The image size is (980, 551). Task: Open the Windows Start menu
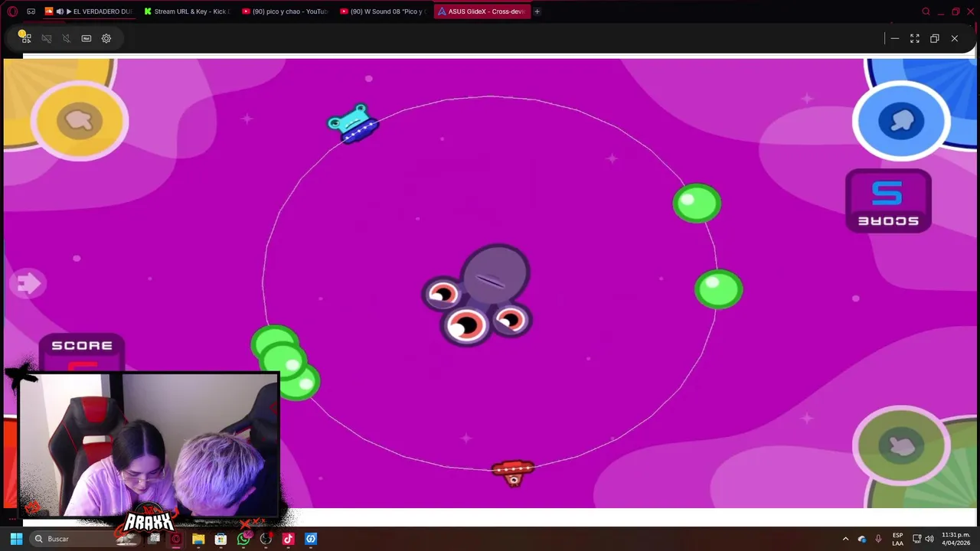tap(16, 539)
